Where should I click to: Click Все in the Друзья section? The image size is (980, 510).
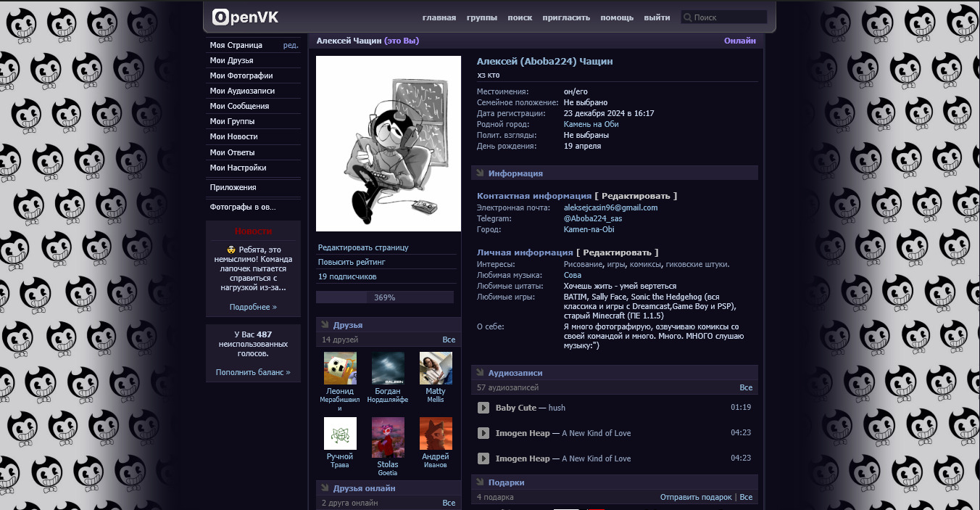449,340
